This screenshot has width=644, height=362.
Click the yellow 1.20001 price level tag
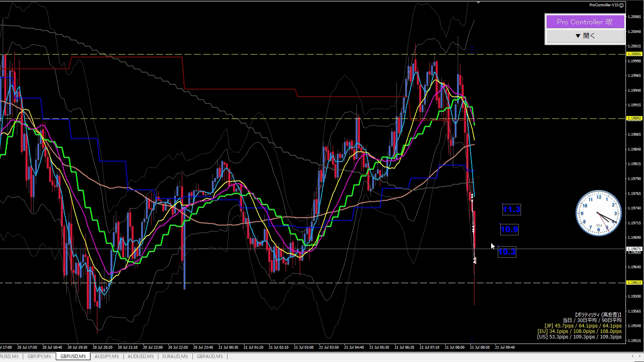tap(634, 54)
